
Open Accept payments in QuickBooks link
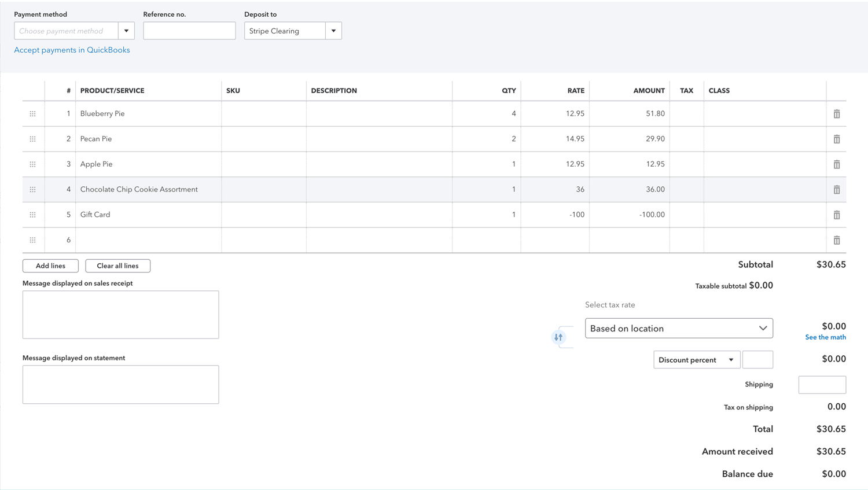72,50
